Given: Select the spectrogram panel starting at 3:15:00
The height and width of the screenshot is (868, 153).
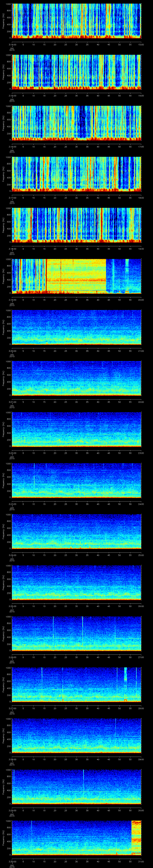Looking at the screenshot, I should (77, 72).
